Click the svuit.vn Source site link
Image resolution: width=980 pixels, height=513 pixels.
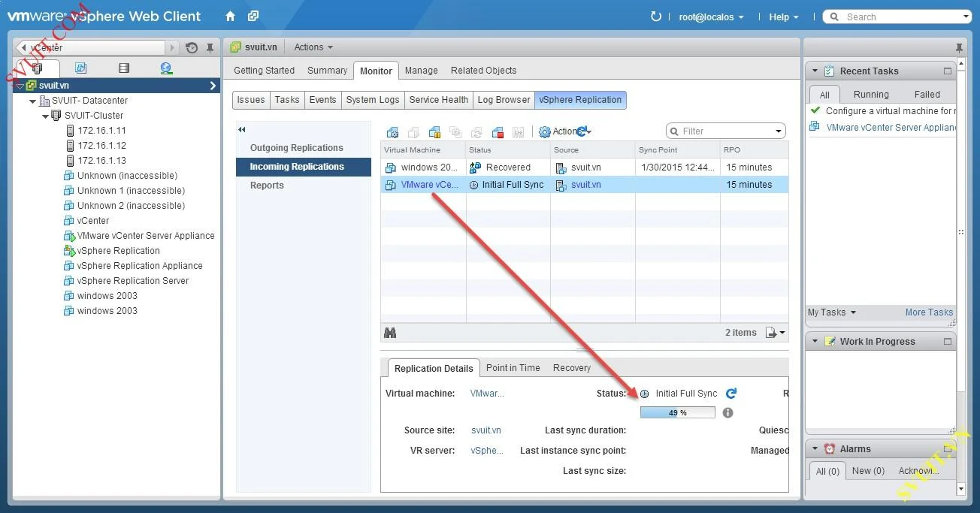(x=486, y=430)
